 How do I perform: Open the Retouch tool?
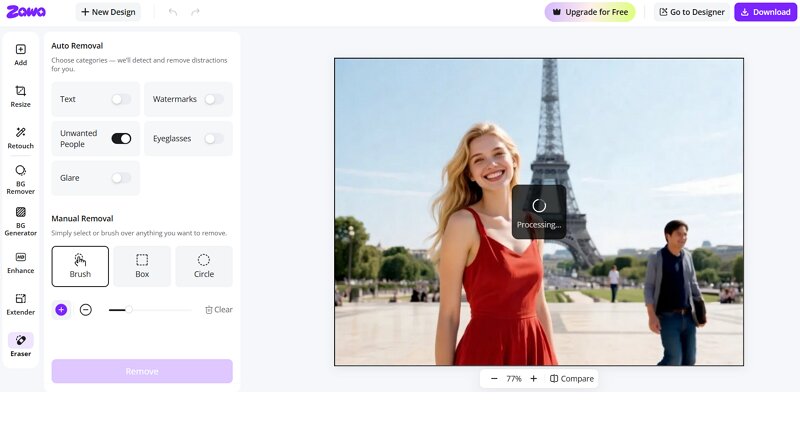[x=20, y=138]
